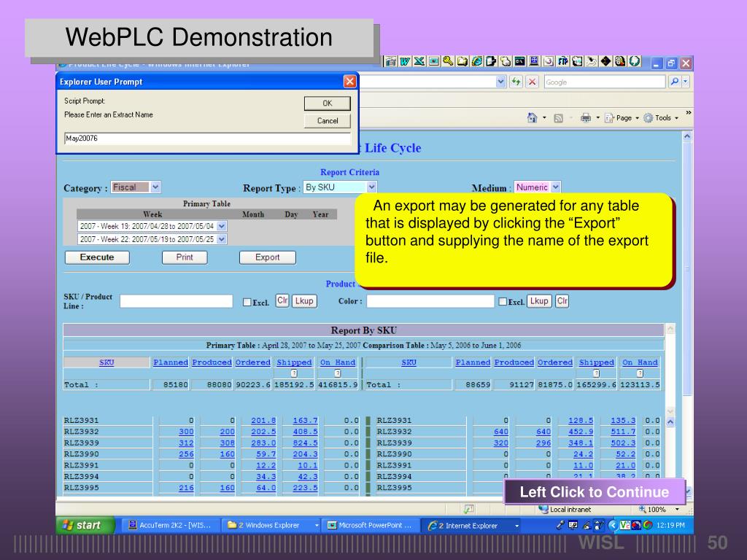This screenshot has height=560, width=747.
Task: Open the Page menu
Action: click(622, 117)
